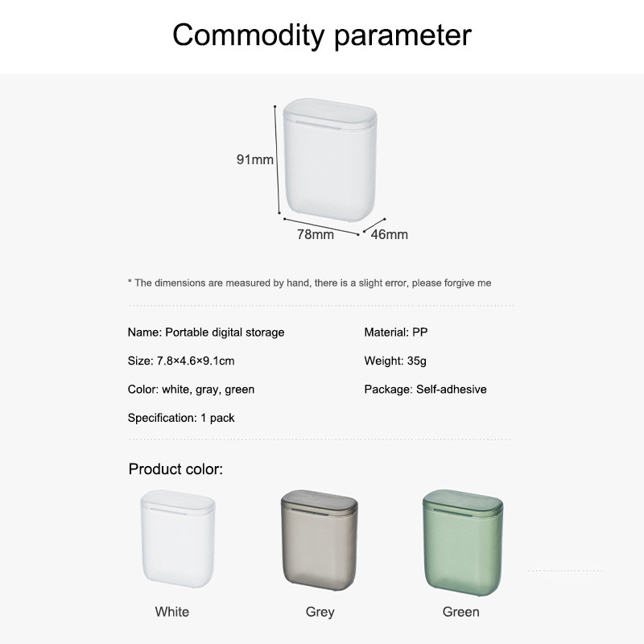Click the Name: Portable digital storage line
Screen dimensions: 644x644
[206, 332]
